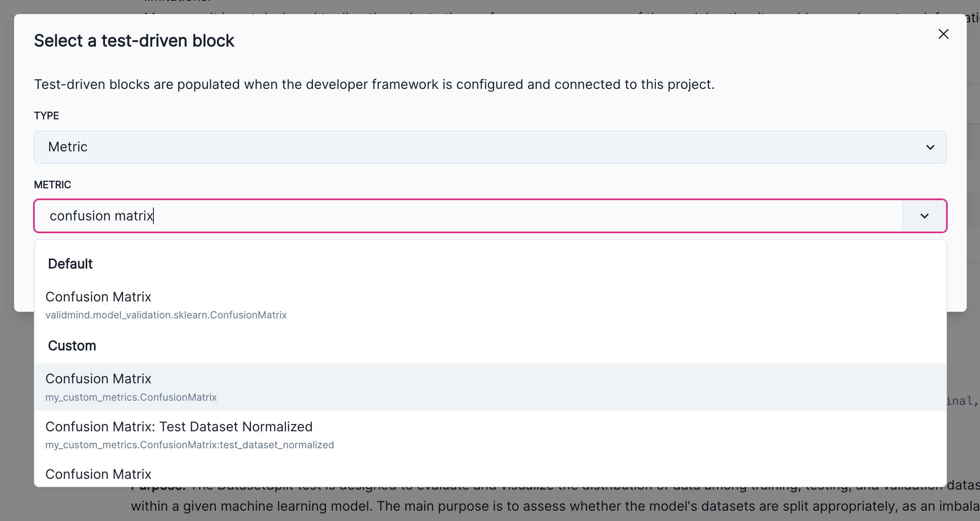Click the dialog title Select a test-driven block
Screen dimensions: 980x521
point(134,40)
